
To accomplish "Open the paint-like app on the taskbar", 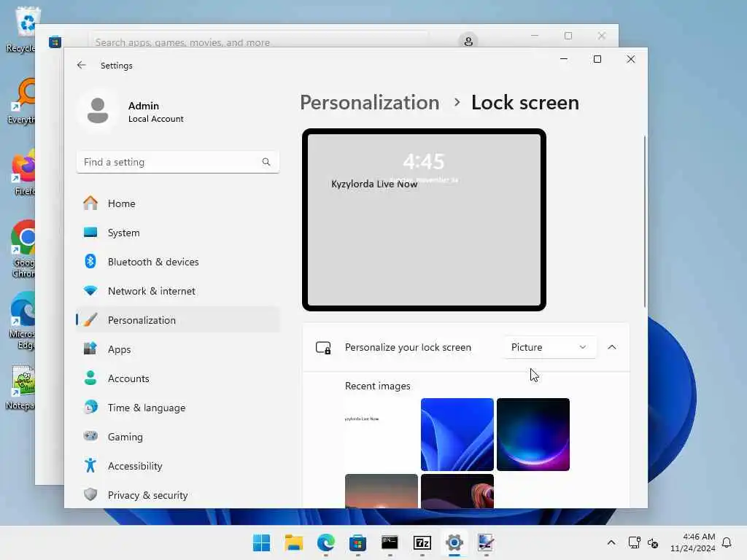I will 486,542.
